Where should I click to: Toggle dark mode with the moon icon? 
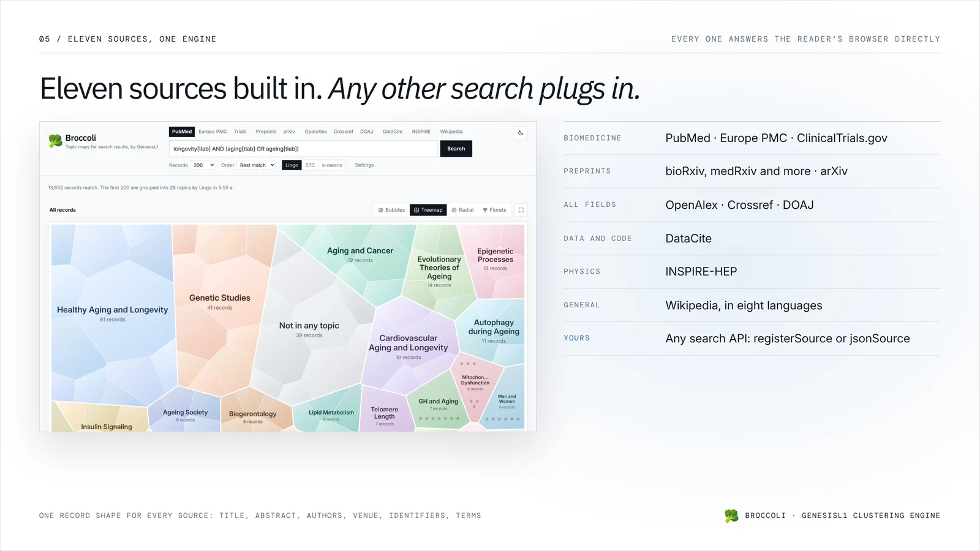click(x=521, y=133)
